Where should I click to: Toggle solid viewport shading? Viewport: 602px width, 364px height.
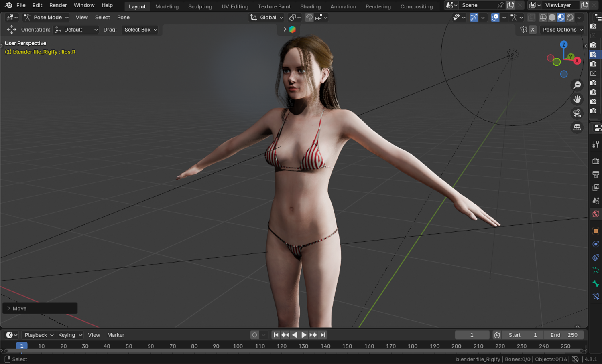(x=552, y=18)
